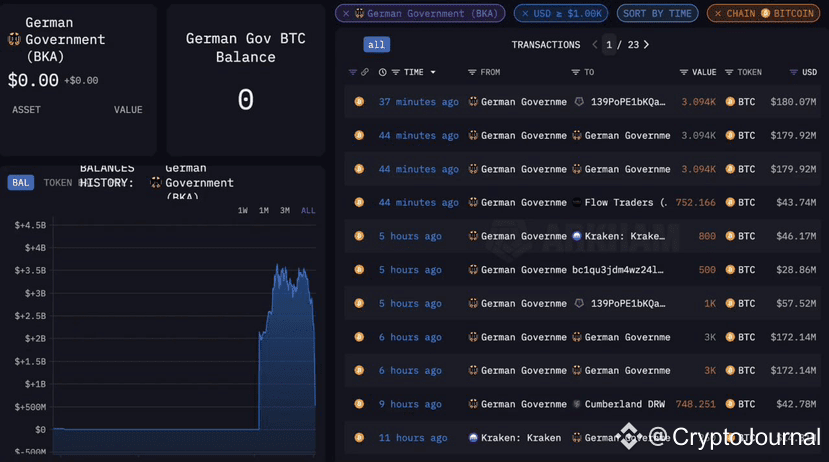Open the TIME column filter icon

tap(395, 72)
